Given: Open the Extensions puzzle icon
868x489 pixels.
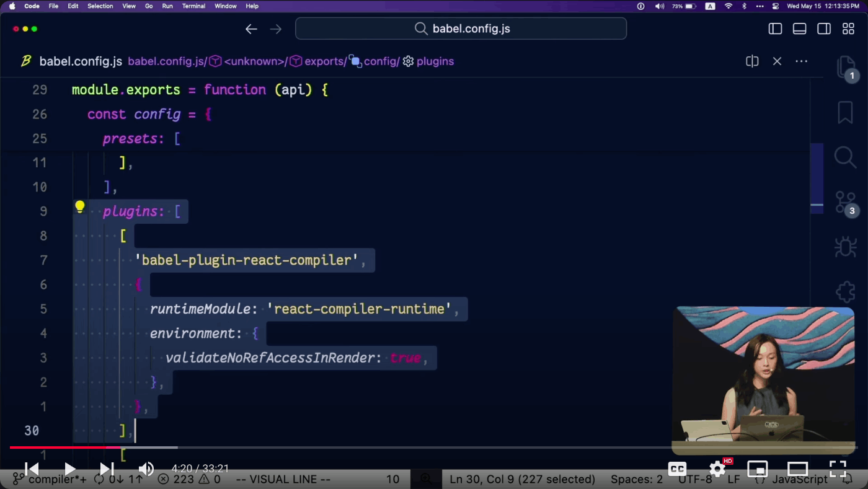Looking at the screenshot, I should click(x=845, y=291).
